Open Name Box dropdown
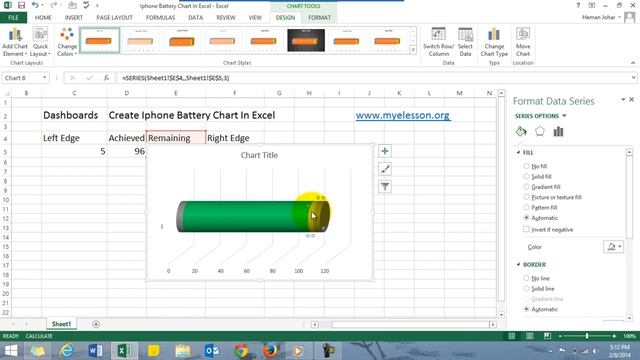 point(44,78)
